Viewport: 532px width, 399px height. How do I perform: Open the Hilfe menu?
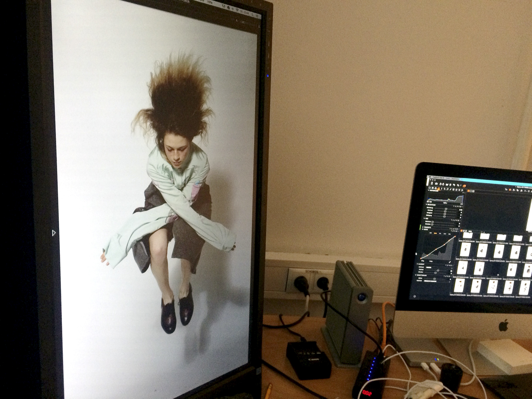click(210, 2)
